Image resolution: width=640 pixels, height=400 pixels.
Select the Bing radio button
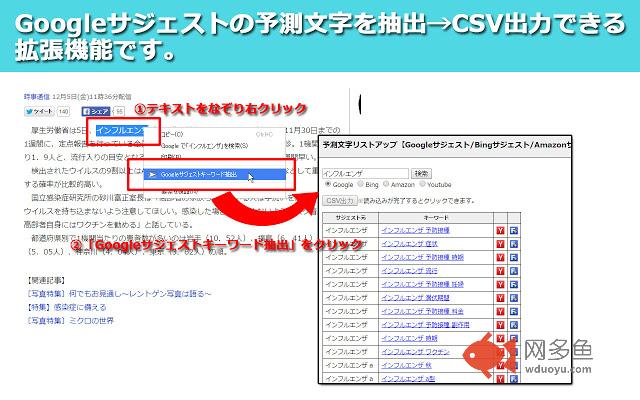pyautogui.click(x=360, y=184)
